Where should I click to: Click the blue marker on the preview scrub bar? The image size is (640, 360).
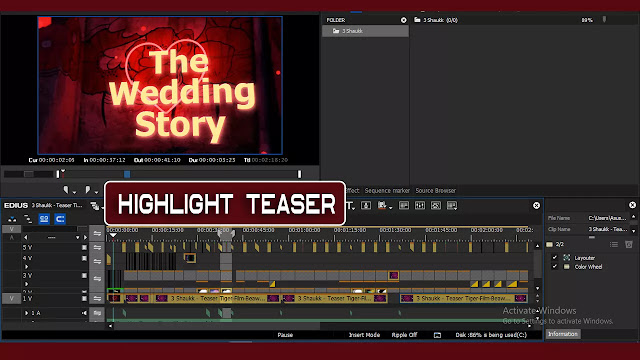[x=127, y=174]
